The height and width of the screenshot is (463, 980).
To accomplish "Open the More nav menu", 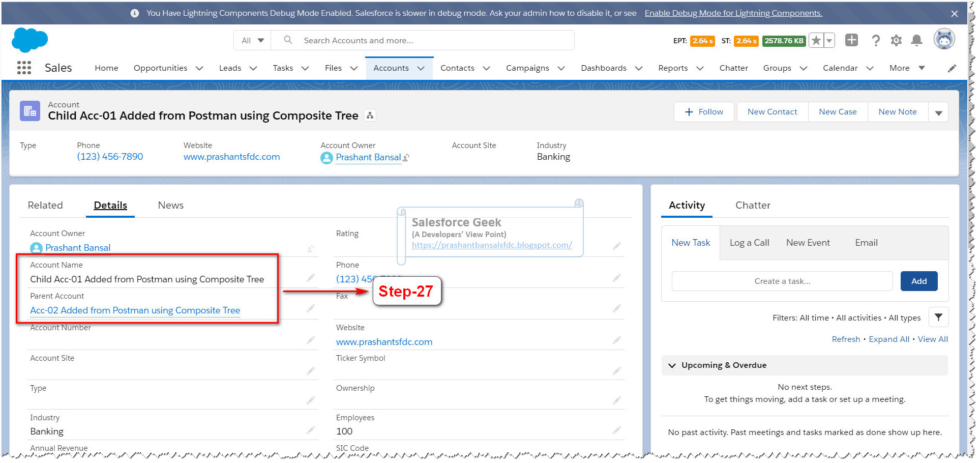I will (907, 68).
